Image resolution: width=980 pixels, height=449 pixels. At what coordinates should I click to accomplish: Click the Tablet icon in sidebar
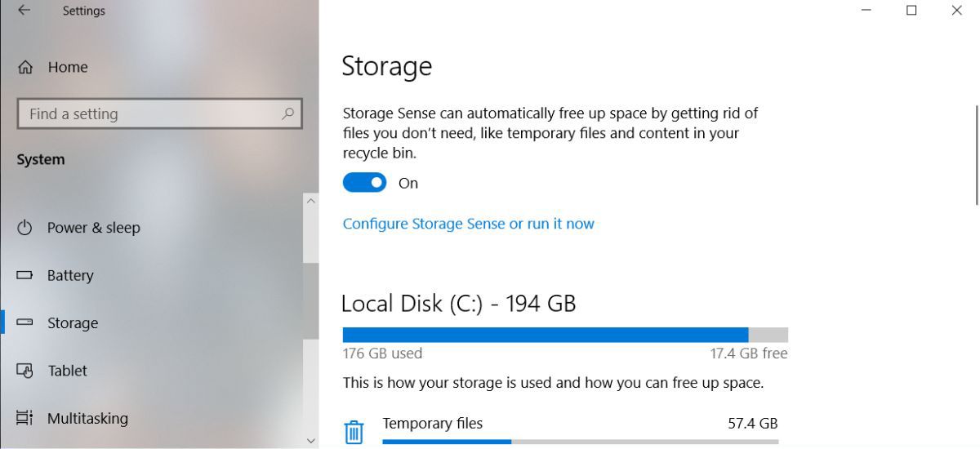25,371
